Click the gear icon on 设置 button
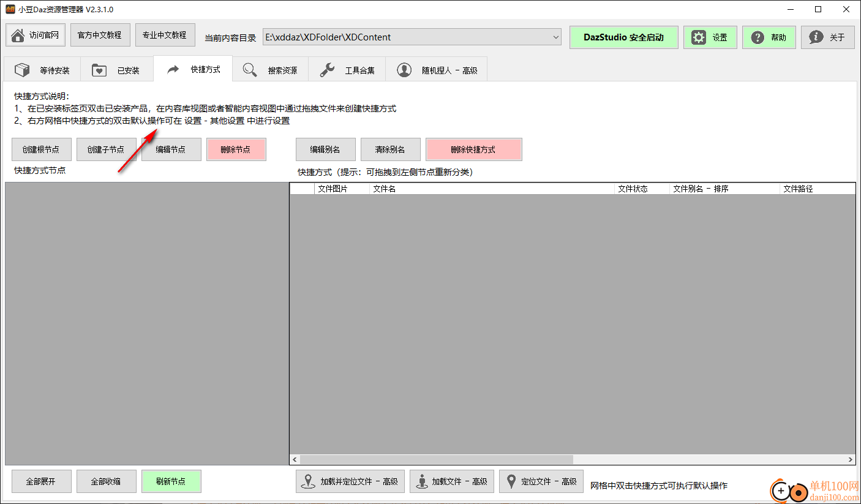Screen dimensions: 861x504 point(699,37)
